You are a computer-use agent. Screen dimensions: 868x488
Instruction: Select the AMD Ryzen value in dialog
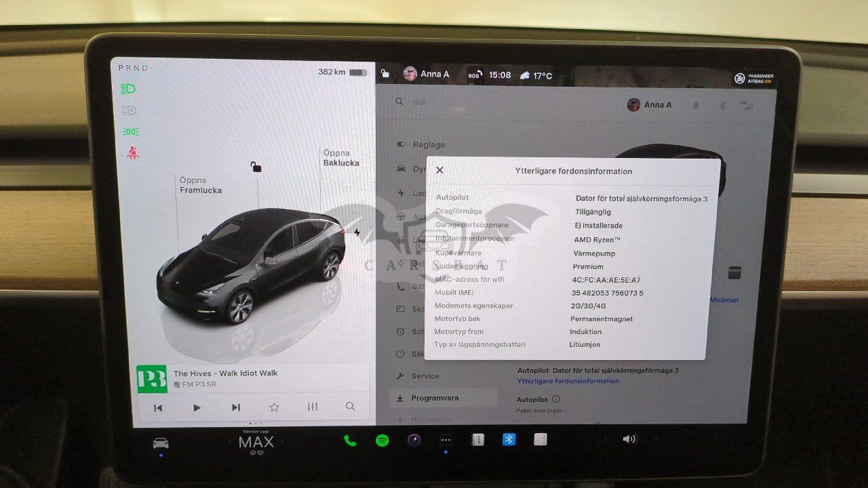click(597, 239)
